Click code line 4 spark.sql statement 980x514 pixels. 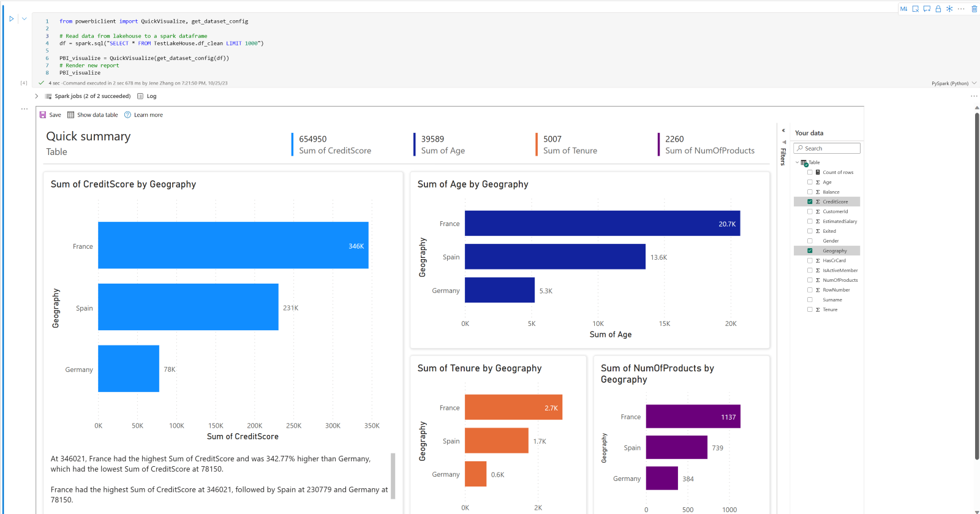162,43
